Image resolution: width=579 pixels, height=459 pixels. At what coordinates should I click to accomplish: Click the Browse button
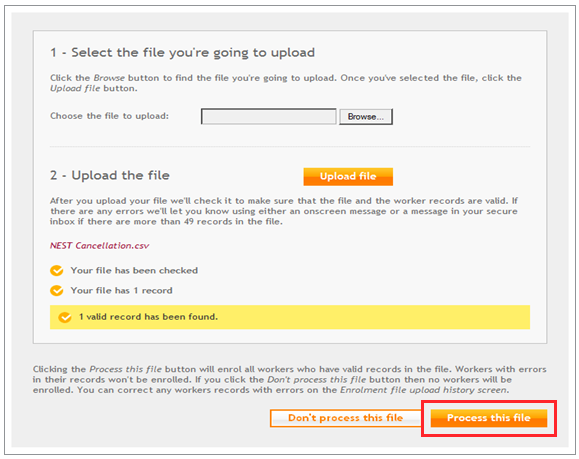click(x=366, y=117)
